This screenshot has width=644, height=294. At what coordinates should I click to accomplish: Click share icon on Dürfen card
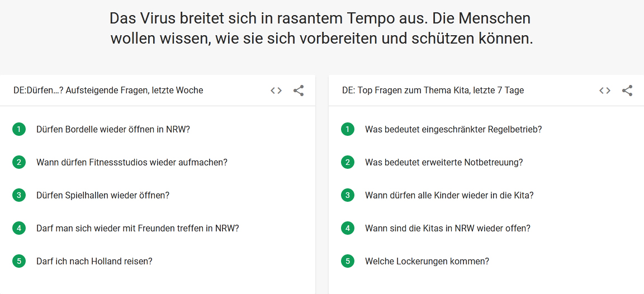(299, 91)
